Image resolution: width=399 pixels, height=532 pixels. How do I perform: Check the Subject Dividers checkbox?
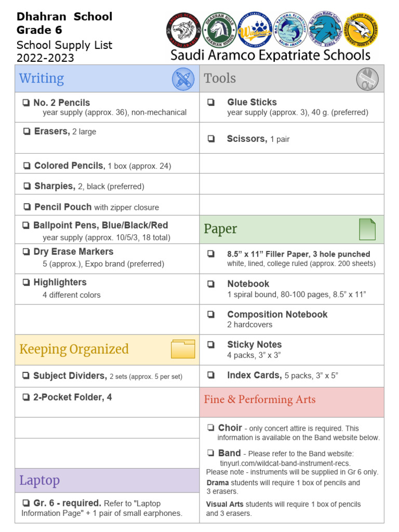pos(26,376)
